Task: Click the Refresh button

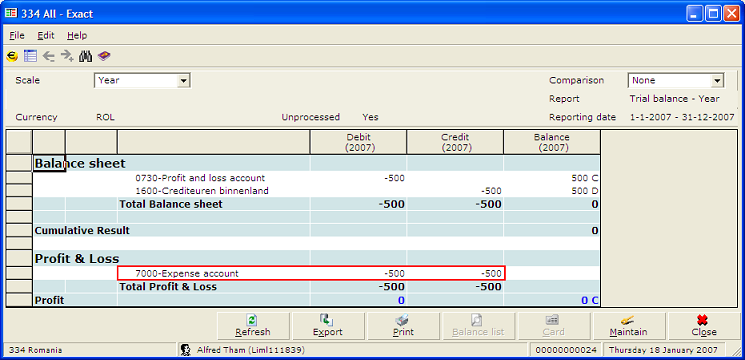Action: point(253,326)
